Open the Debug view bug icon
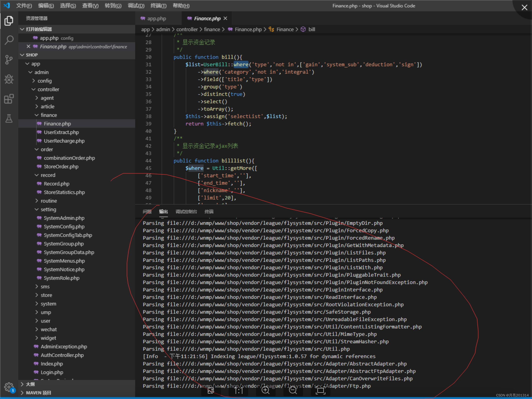532x399 pixels. coord(9,79)
